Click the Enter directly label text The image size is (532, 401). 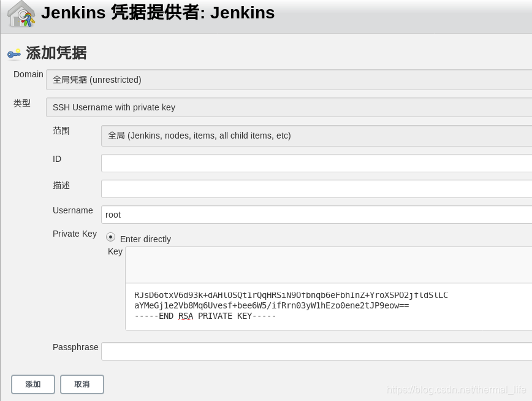[145, 239]
